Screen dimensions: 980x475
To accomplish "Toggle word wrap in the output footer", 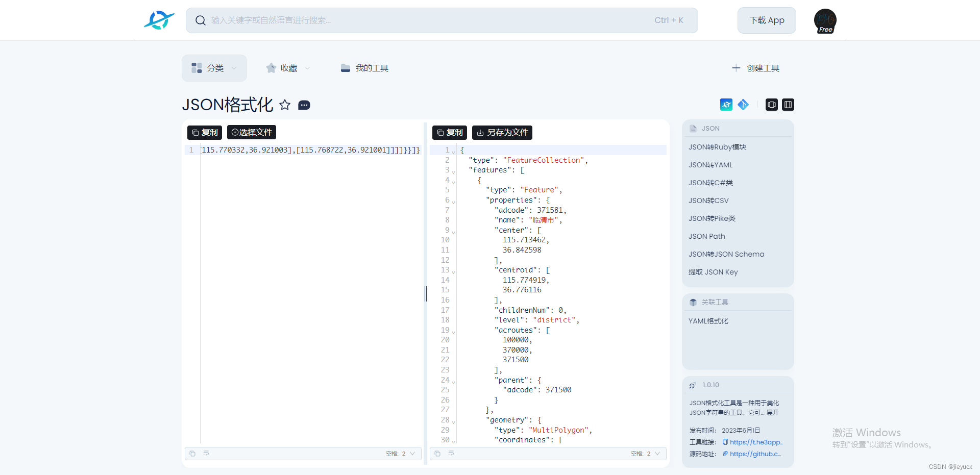I will coord(451,453).
